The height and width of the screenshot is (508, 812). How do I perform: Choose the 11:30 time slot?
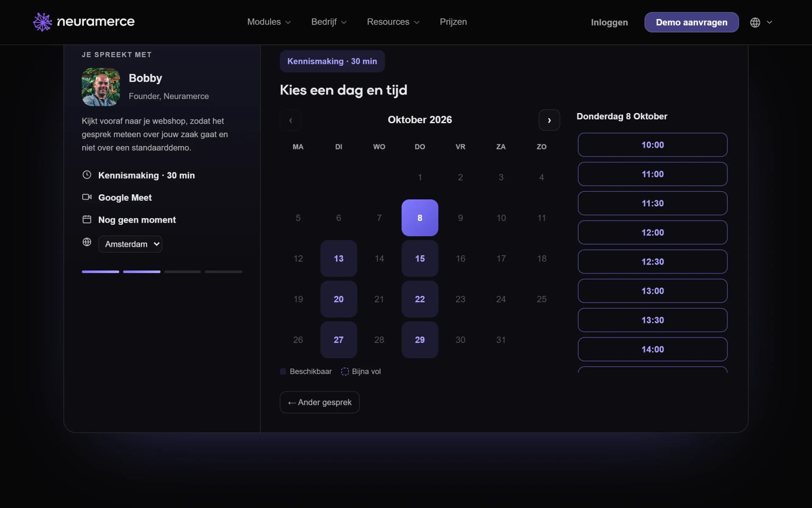pyautogui.click(x=653, y=203)
